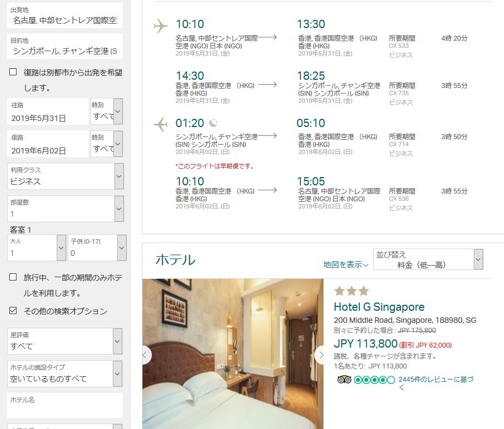Viewport: 504px width, 429px height.
Task: Click the ホテル名 input field
Action: coord(65,405)
